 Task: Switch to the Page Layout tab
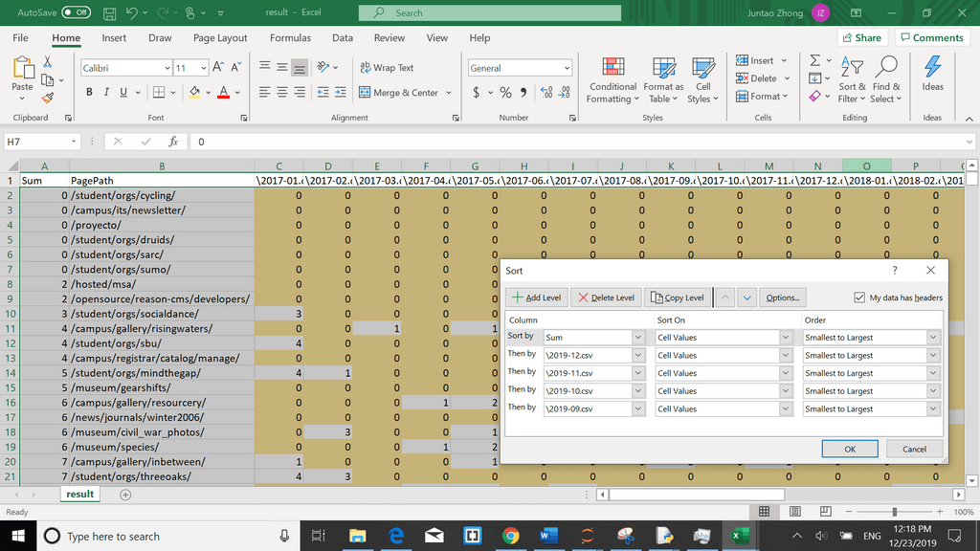click(220, 38)
